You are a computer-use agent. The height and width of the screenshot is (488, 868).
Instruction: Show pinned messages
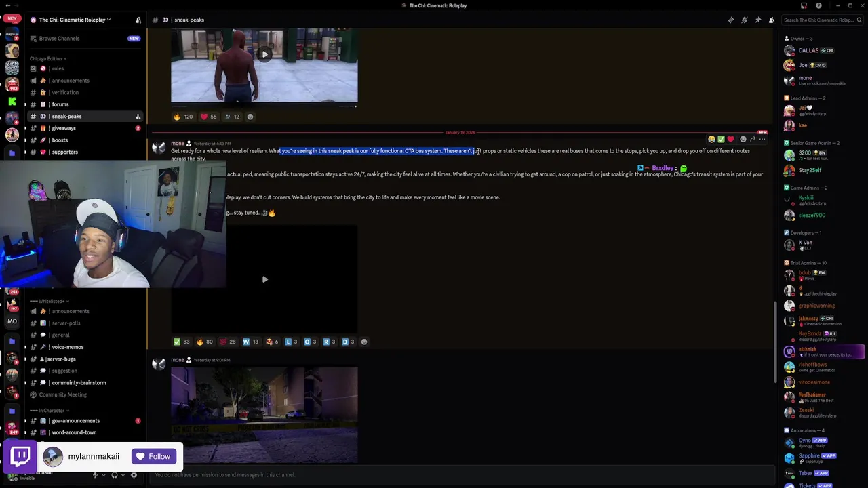[758, 20]
